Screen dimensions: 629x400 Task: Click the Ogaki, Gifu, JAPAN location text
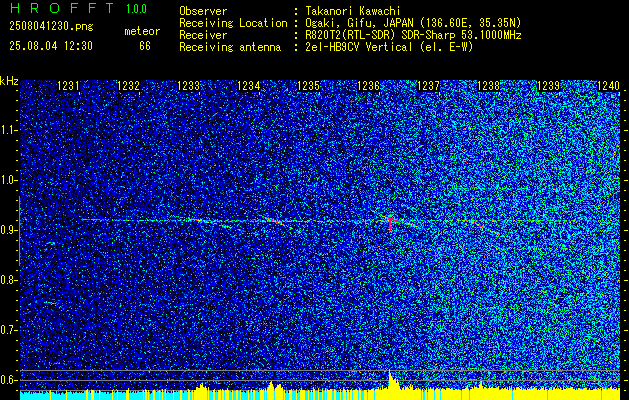(x=413, y=23)
